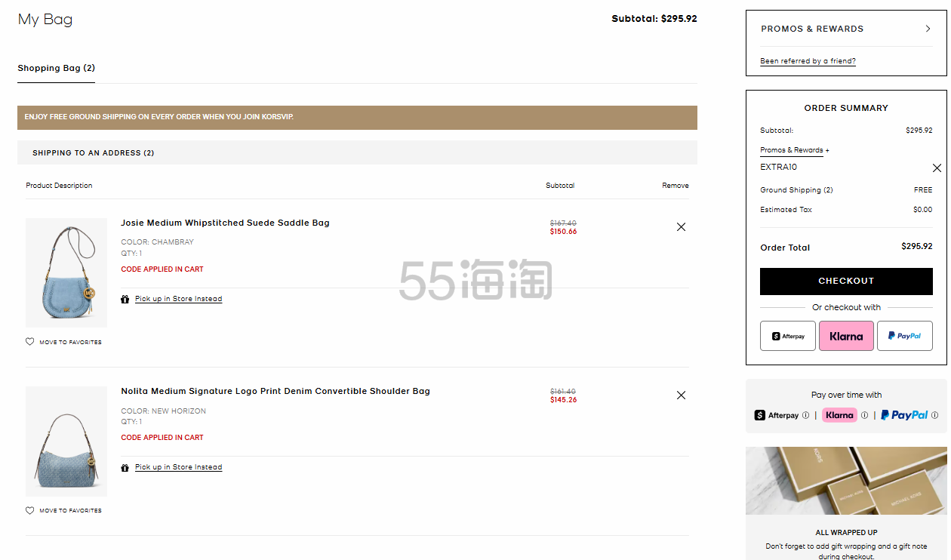Viewport: 951px width, 560px height.
Task: Click the Klarna badge in pay over time
Action: 839,415
